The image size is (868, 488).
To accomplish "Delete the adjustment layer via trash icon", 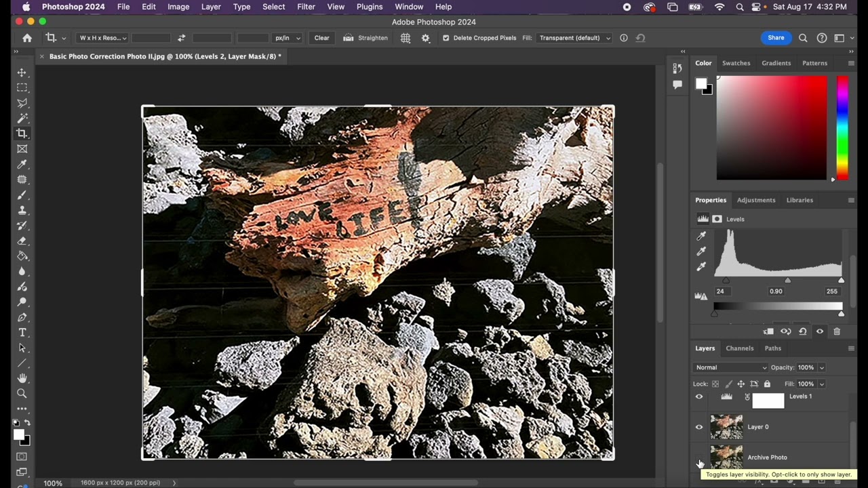I will click(x=837, y=331).
